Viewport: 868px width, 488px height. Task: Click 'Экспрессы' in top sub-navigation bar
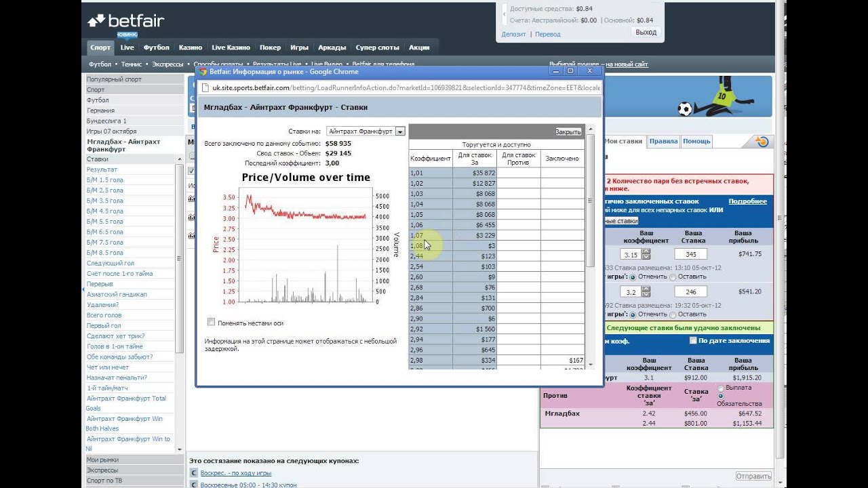(x=167, y=64)
